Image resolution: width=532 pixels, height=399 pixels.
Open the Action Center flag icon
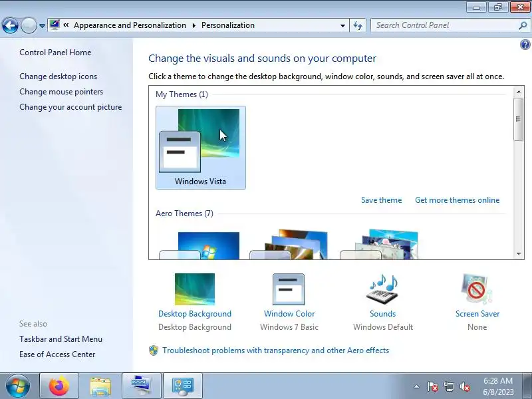(432, 386)
